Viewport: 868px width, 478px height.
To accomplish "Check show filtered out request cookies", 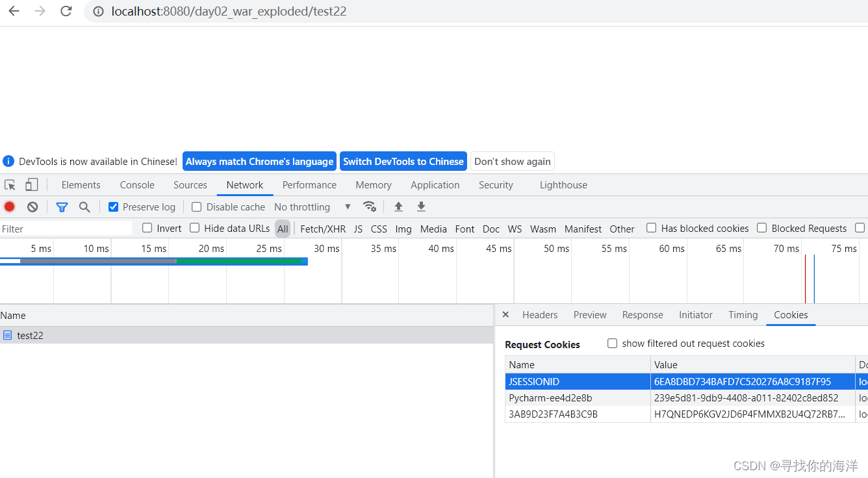I will pos(612,343).
